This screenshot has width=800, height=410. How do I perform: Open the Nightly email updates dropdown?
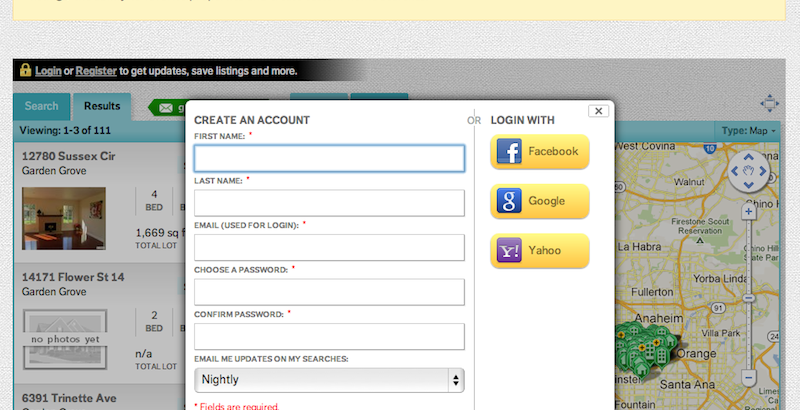pos(329,380)
